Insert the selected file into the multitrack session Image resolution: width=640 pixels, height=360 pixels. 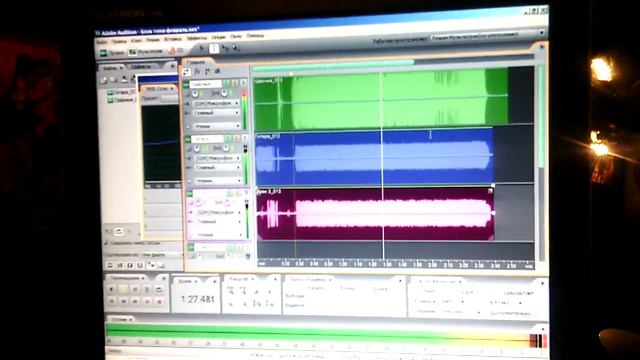tap(124, 80)
